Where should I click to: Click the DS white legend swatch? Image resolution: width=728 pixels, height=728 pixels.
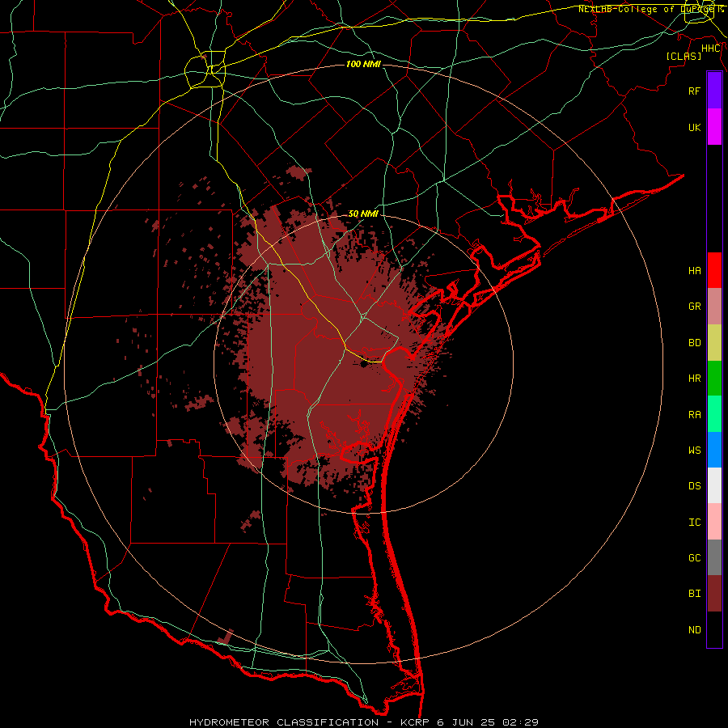(x=714, y=485)
